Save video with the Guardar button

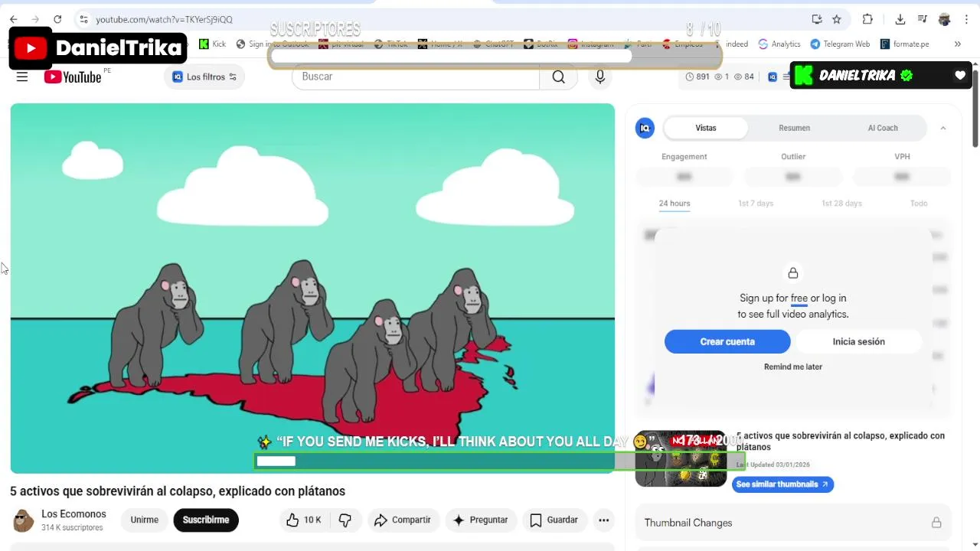(x=554, y=520)
